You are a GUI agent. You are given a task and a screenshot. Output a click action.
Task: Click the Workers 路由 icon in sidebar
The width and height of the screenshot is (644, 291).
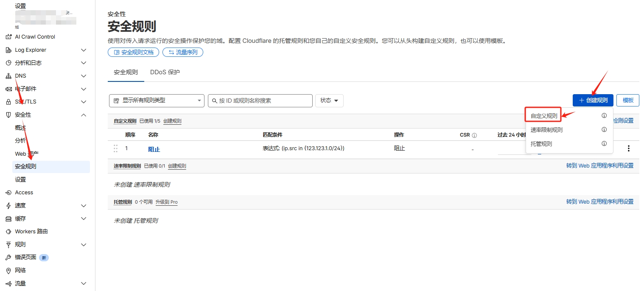click(8, 232)
